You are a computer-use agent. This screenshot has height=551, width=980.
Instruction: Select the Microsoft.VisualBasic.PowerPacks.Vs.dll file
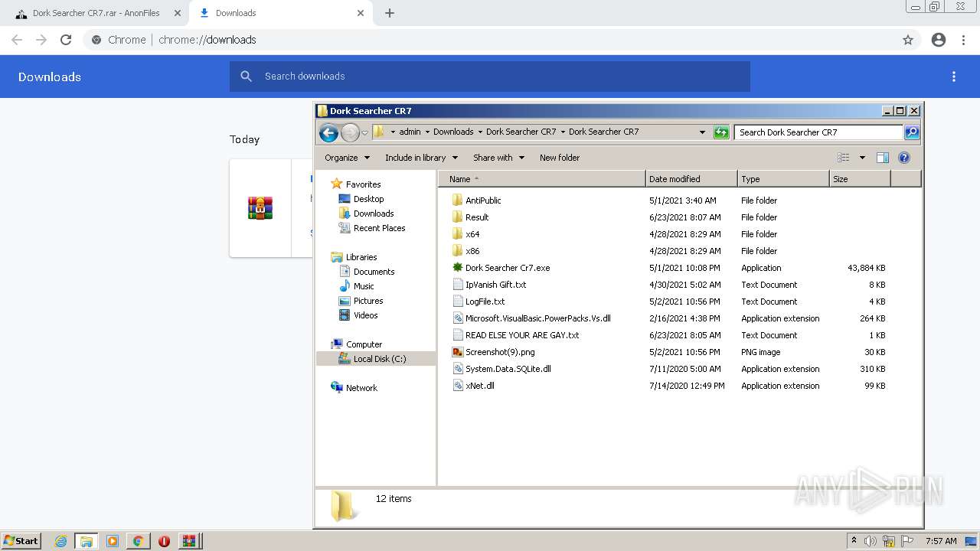pos(537,318)
